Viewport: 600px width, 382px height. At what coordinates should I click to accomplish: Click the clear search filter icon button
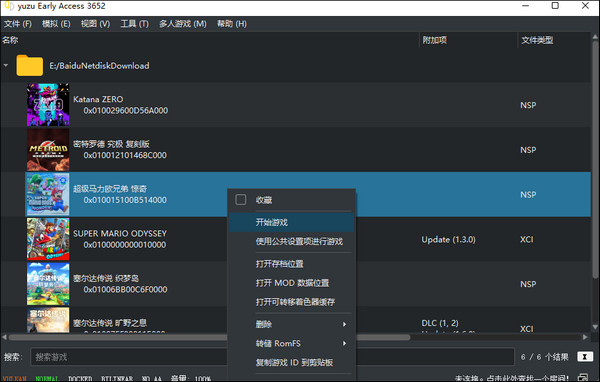[x=585, y=357]
